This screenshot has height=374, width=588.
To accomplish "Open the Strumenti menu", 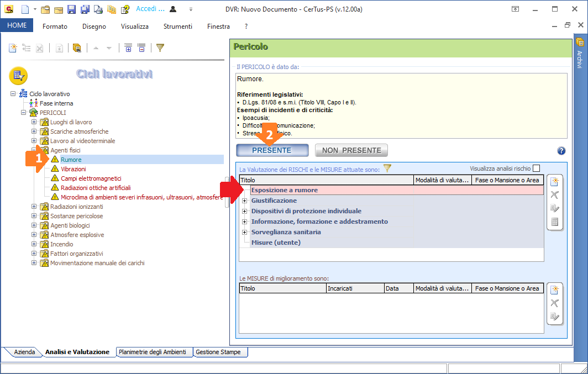I will (178, 26).
